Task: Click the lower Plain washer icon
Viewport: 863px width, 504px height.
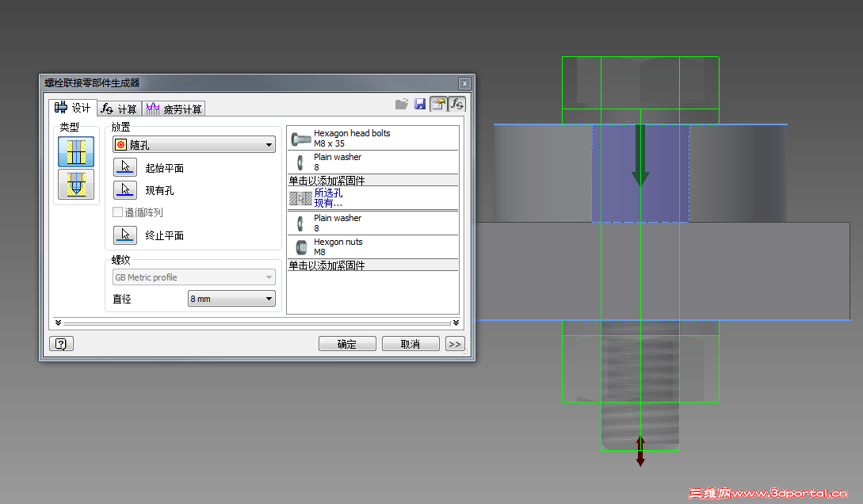Action: click(x=300, y=223)
